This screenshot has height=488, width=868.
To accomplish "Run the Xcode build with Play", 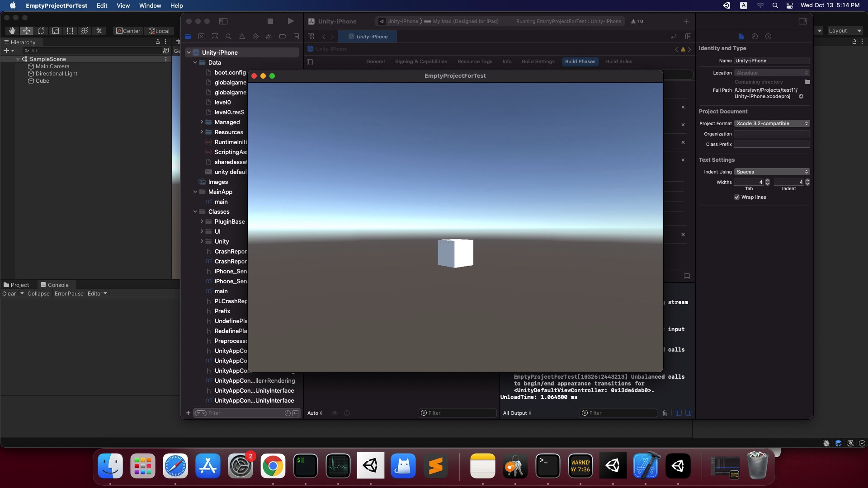I will pyautogui.click(x=291, y=21).
